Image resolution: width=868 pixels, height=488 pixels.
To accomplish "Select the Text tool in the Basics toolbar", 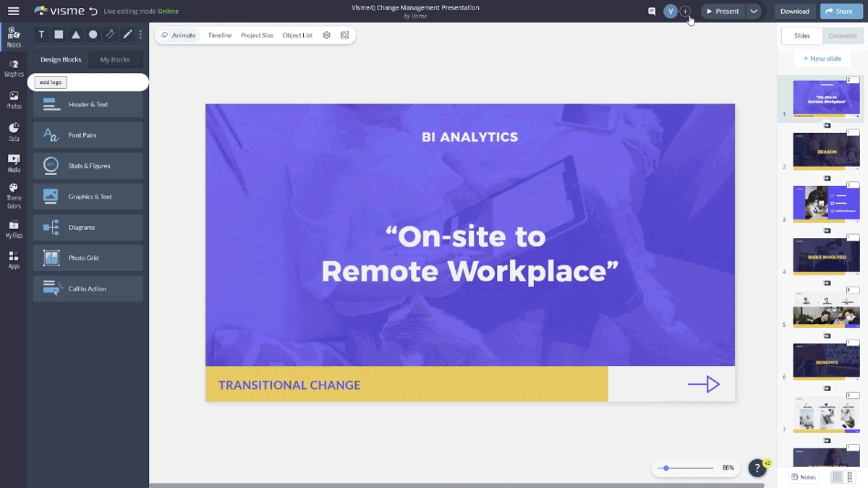I will [x=41, y=35].
